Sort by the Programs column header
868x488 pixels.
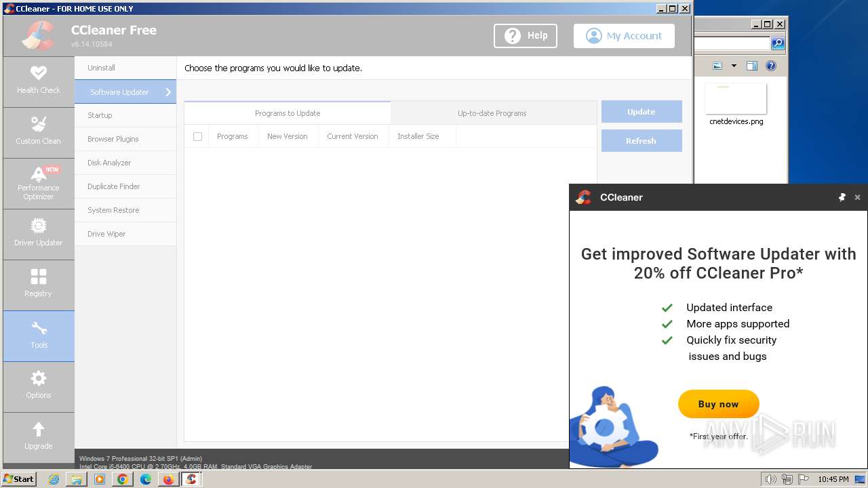(x=233, y=136)
